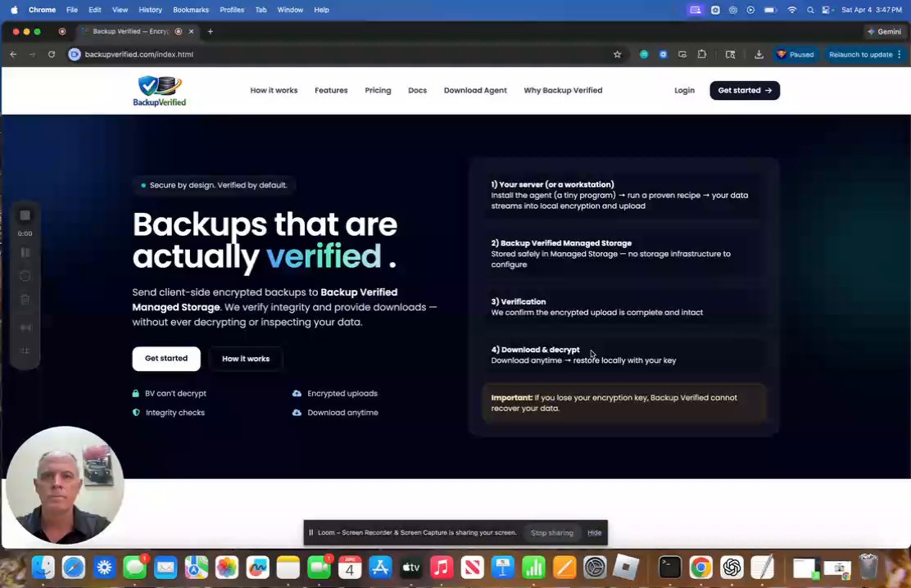Delete the Loom recording with trash icon
This screenshot has width=911, height=588.
[x=25, y=300]
